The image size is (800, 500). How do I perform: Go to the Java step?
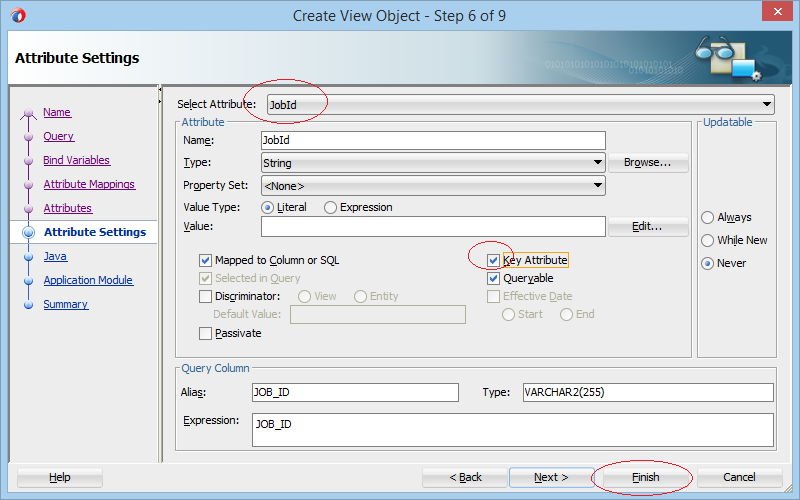click(55, 256)
